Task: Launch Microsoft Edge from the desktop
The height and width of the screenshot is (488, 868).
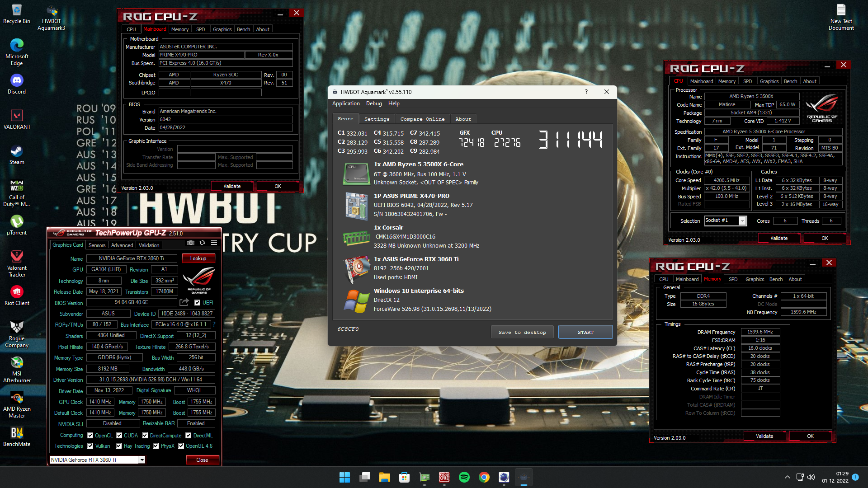Action: (17, 52)
